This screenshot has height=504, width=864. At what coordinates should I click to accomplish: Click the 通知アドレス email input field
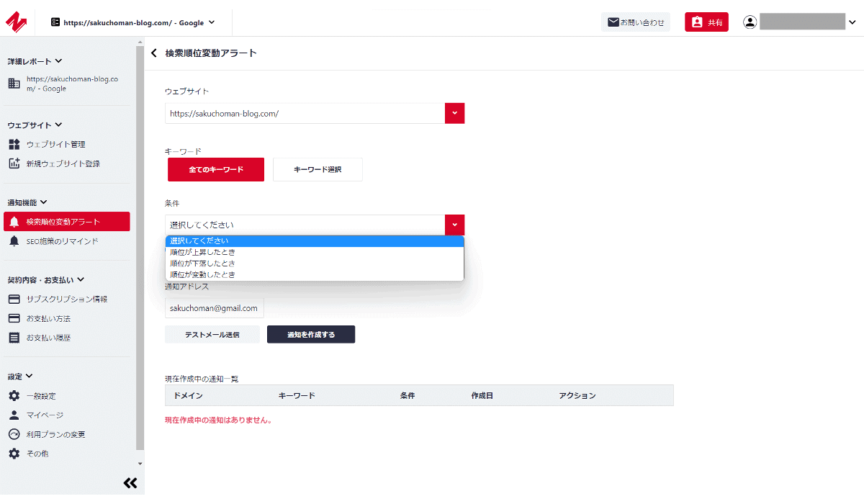(x=214, y=308)
